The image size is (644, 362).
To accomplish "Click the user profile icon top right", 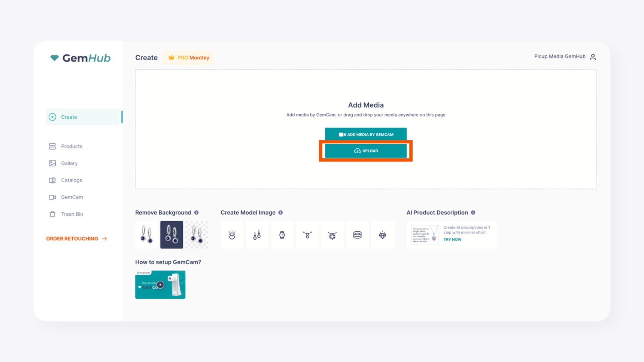I will point(593,57).
